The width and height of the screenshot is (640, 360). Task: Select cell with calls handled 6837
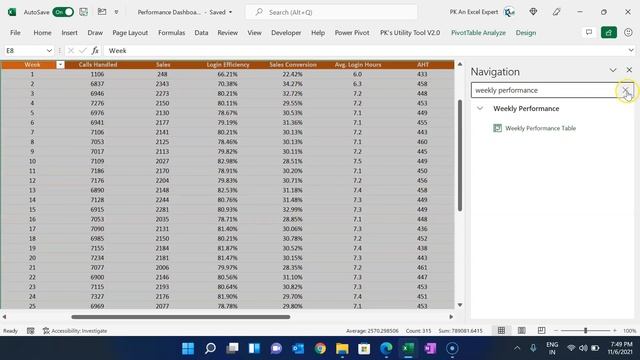98,84
